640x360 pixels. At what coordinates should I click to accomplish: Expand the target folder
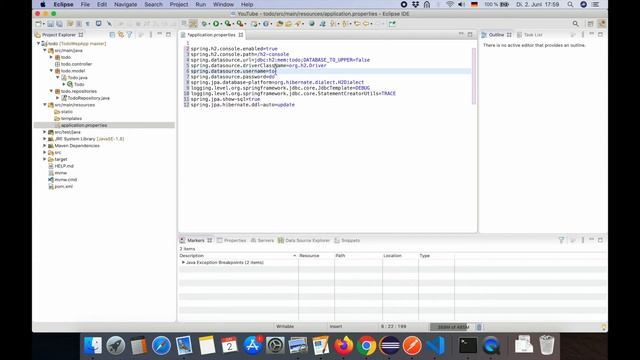click(x=45, y=159)
